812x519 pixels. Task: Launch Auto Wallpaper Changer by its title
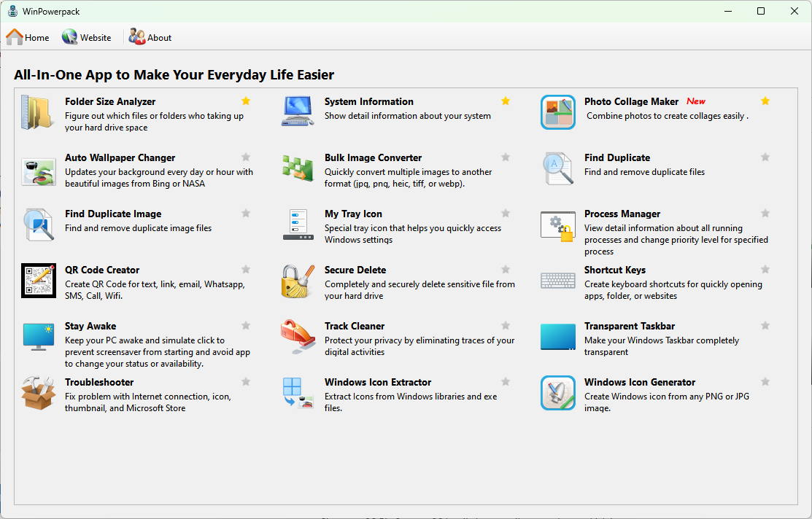[120, 158]
